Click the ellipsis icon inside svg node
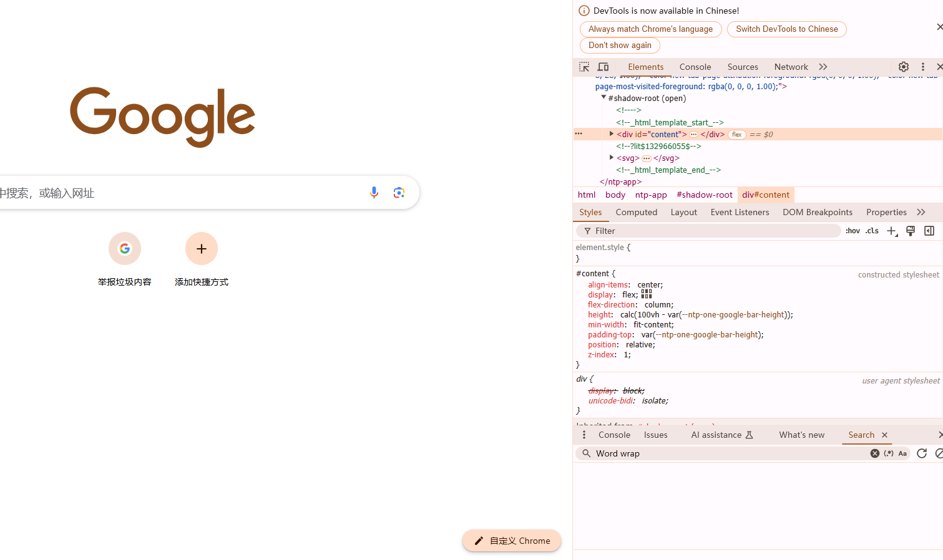The height and width of the screenshot is (560, 943). click(x=647, y=158)
